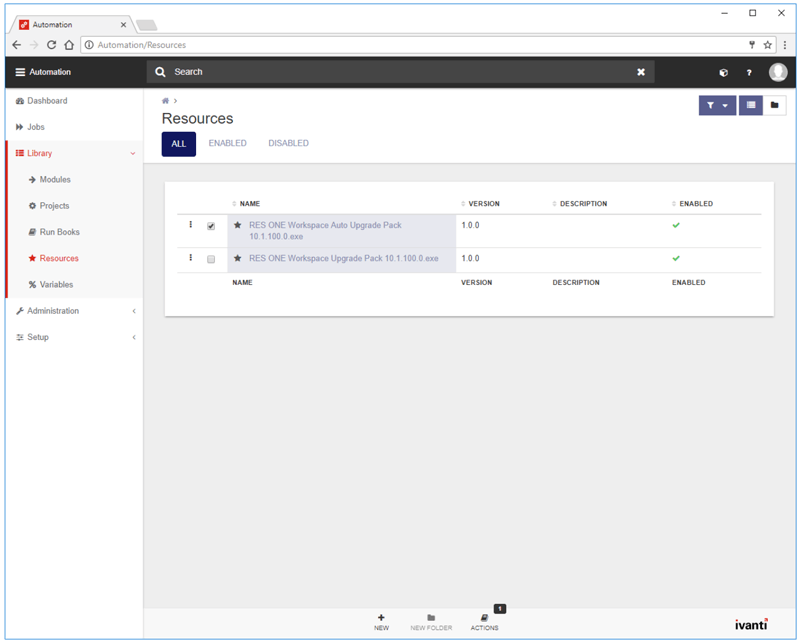Image resolution: width=800 pixels, height=643 pixels.
Task: Close the Automation browser tab
Action: (x=123, y=24)
